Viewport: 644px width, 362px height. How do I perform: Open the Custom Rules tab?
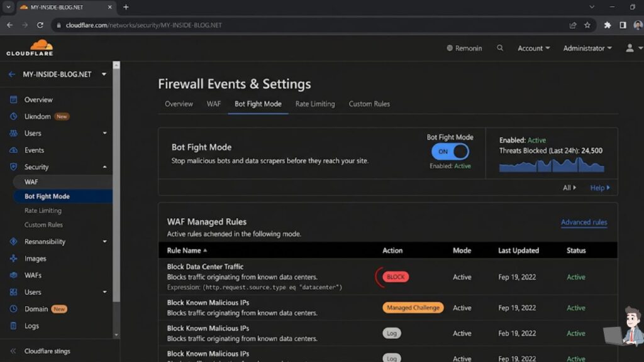coord(369,104)
